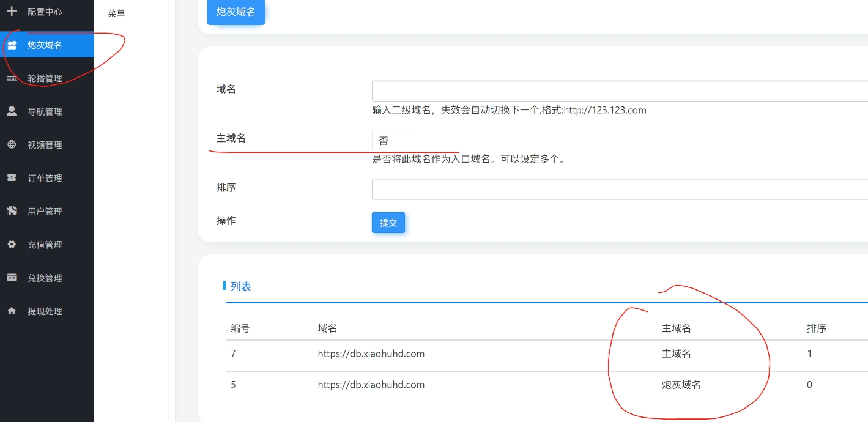
Task: Open the 主域名 dropdown showing 否
Action: coord(391,140)
